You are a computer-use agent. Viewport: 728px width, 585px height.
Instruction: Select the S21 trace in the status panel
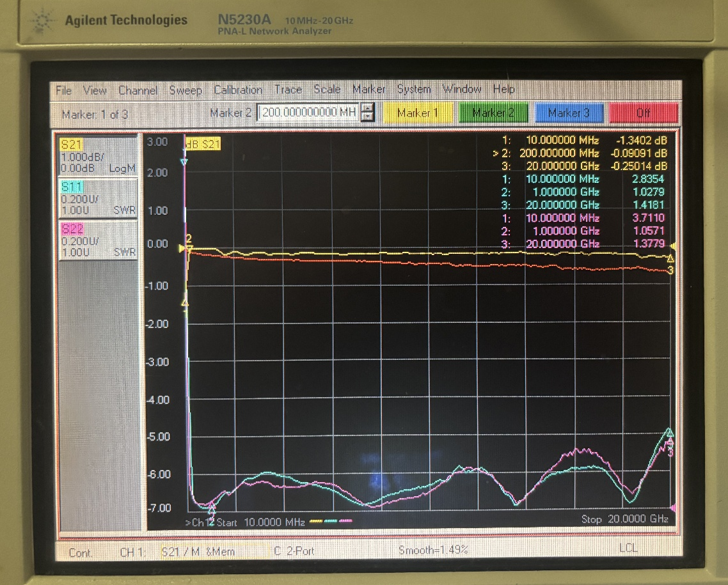coord(98,156)
